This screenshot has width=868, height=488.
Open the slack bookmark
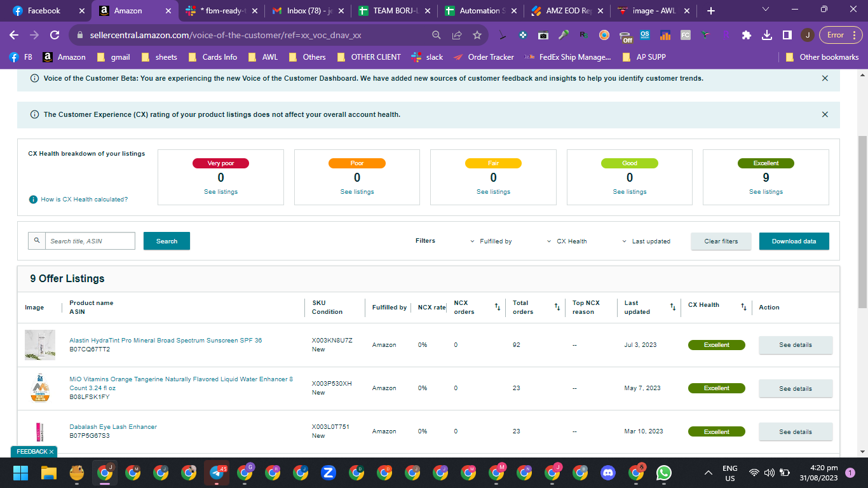(x=427, y=57)
